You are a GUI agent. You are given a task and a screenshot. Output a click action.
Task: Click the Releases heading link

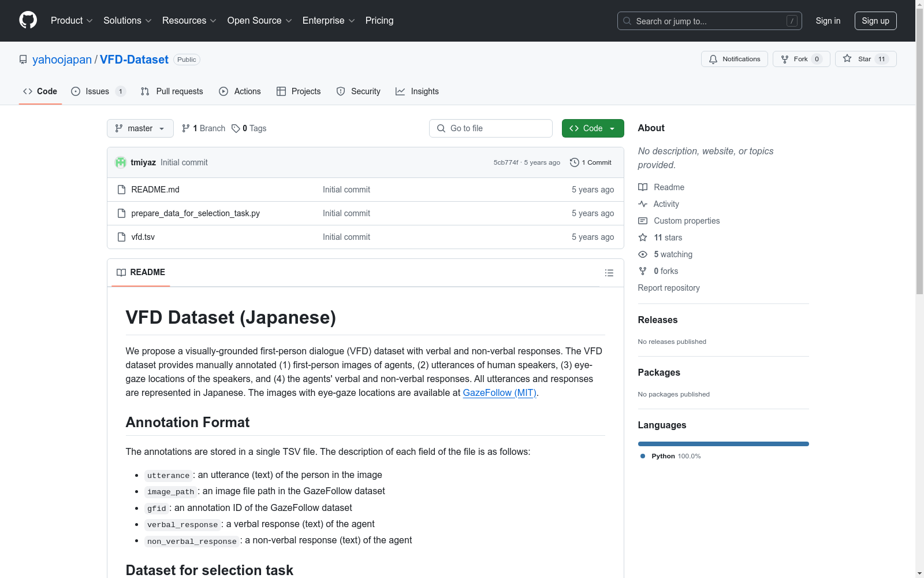[658, 320]
